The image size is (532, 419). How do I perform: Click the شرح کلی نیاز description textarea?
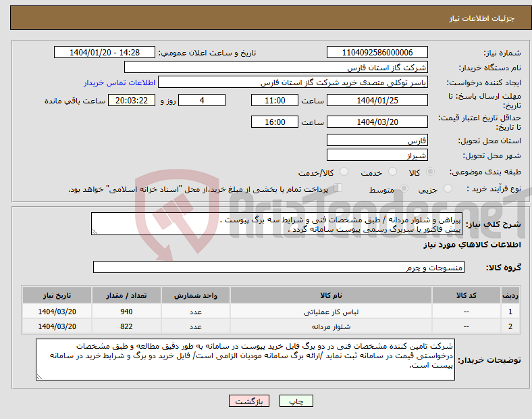pos(277,224)
